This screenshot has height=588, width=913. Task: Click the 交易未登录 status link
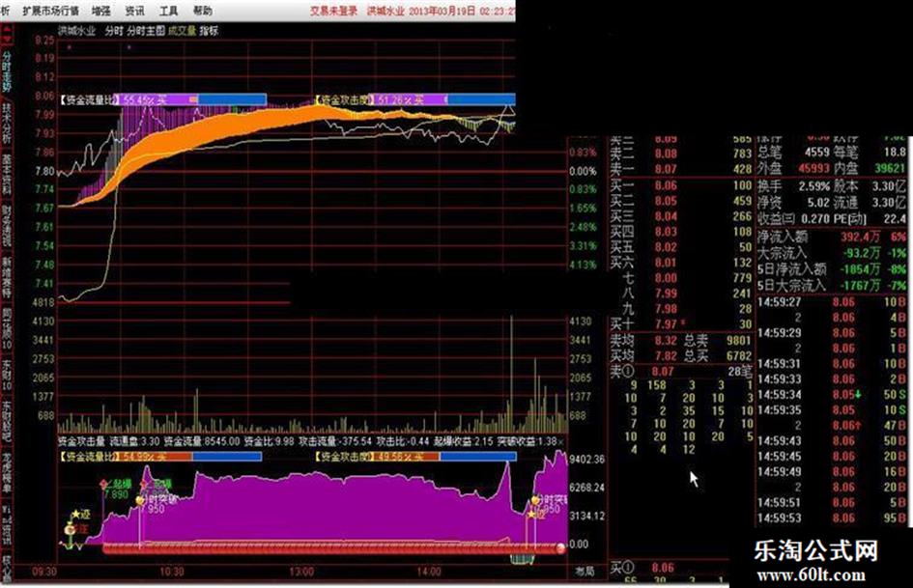tap(333, 11)
